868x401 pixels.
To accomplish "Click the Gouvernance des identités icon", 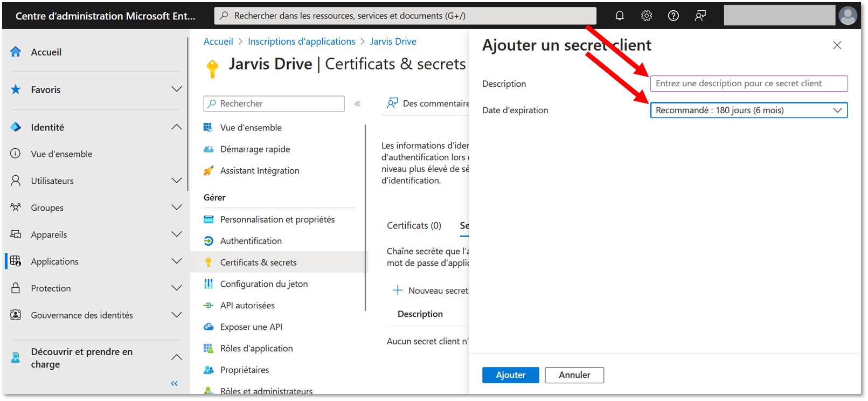I will click(x=16, y=315).
